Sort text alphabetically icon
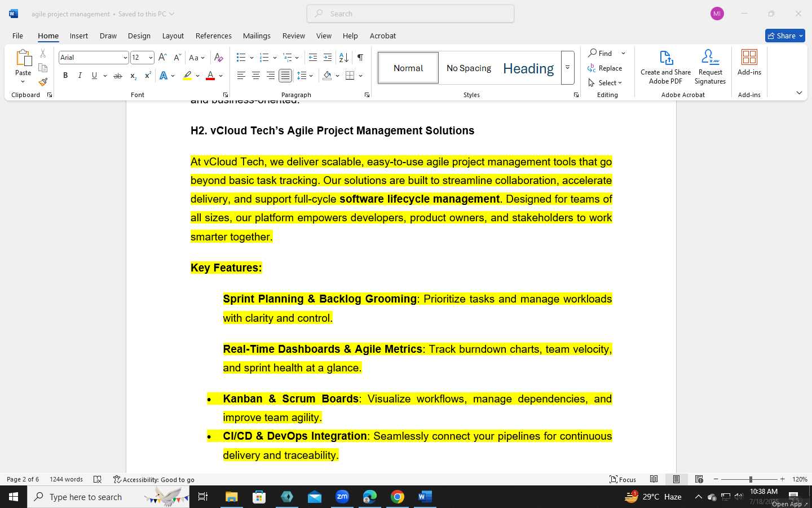 coord(343,58)
